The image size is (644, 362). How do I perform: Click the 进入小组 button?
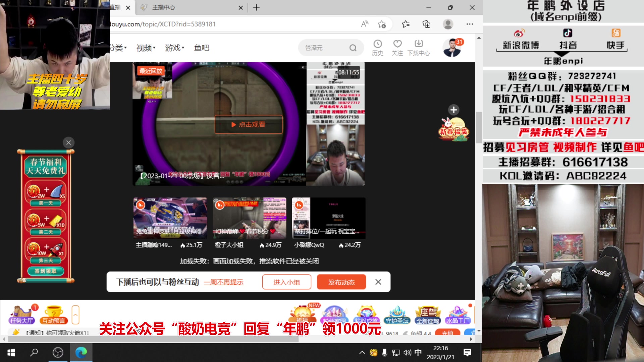point(286,282)
